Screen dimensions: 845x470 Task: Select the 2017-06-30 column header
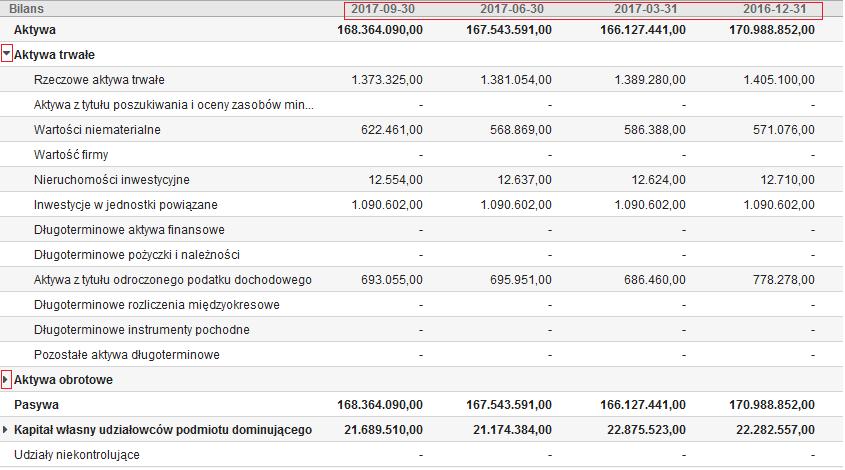coord(512,9)
